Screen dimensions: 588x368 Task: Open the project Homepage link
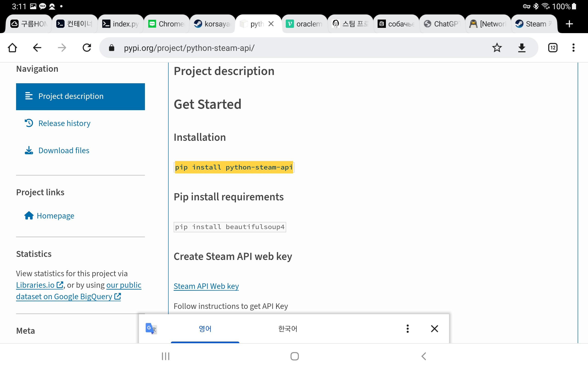(49, 216)
